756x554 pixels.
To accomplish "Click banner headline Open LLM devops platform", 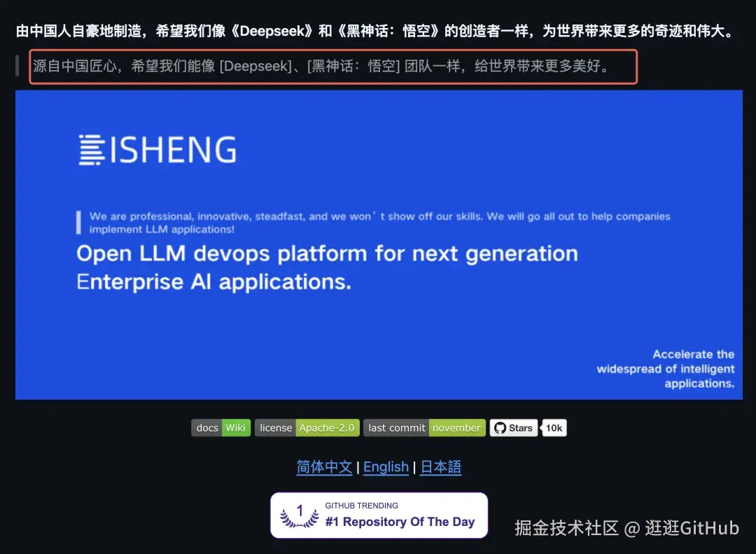I will point(327,268).
